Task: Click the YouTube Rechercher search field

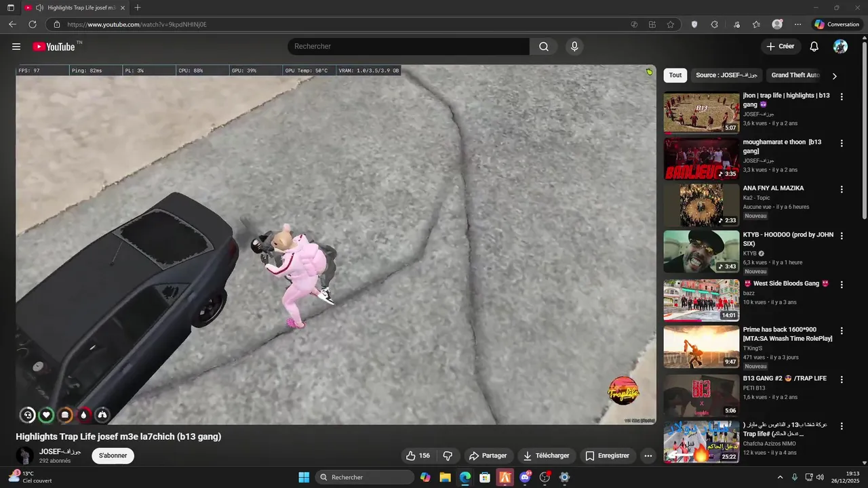Action: [409, 47]
